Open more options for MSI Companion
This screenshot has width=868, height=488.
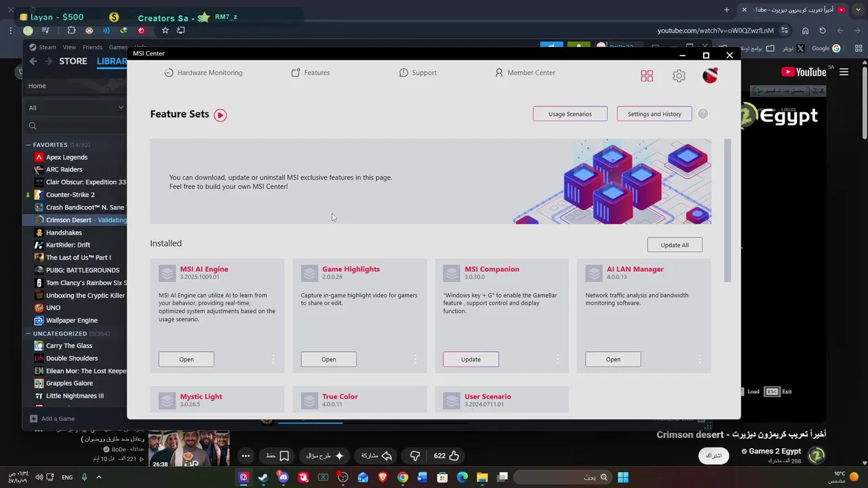tap(557, 359)
